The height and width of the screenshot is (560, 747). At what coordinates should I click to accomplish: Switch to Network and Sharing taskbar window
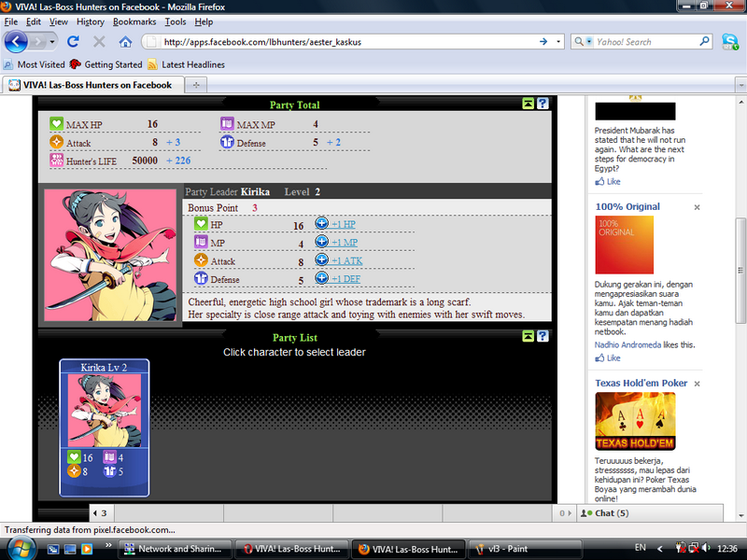coord(175,549)
